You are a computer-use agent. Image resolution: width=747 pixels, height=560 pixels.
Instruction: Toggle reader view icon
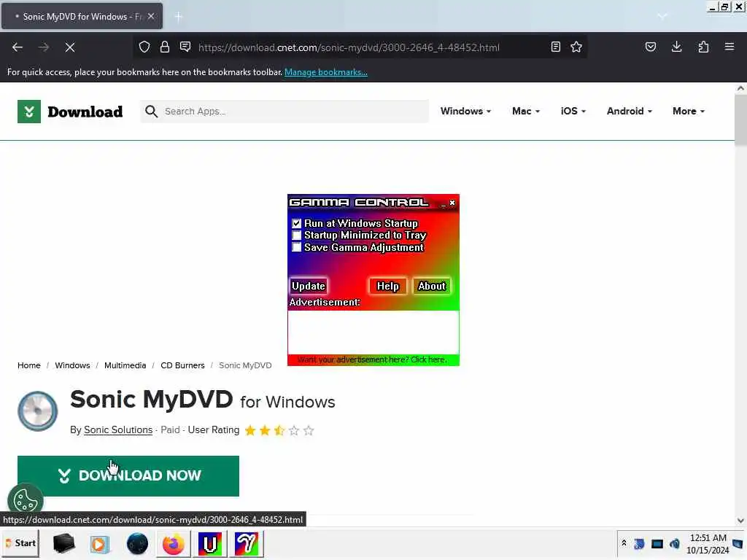[x=555, y=47]
